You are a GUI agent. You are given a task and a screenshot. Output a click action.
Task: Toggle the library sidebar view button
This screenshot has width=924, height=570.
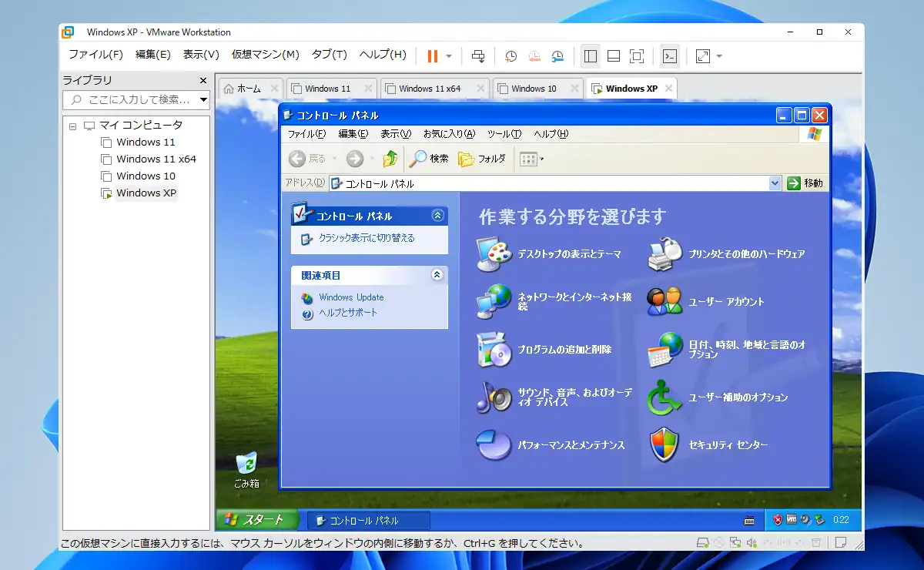[591, 55]
